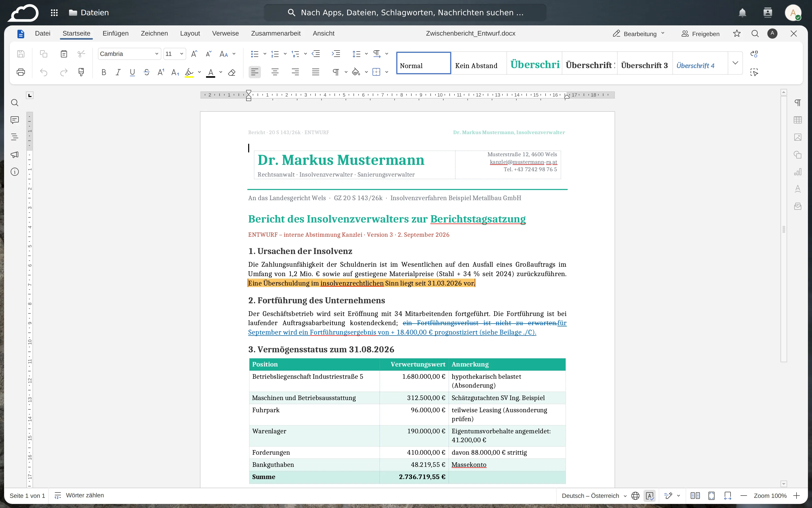Click the increase indent icon
812x508 pixels.
click(x=336, y=54)
